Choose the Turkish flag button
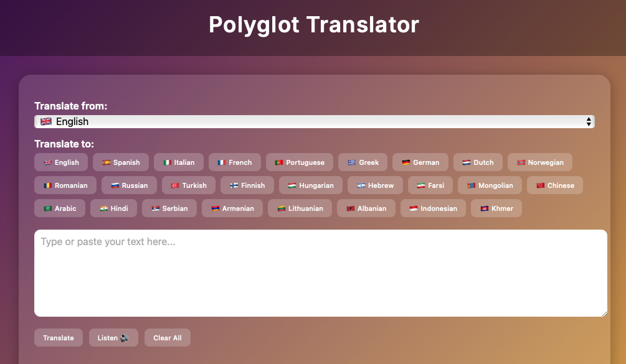626x364 pixels. 188,185
